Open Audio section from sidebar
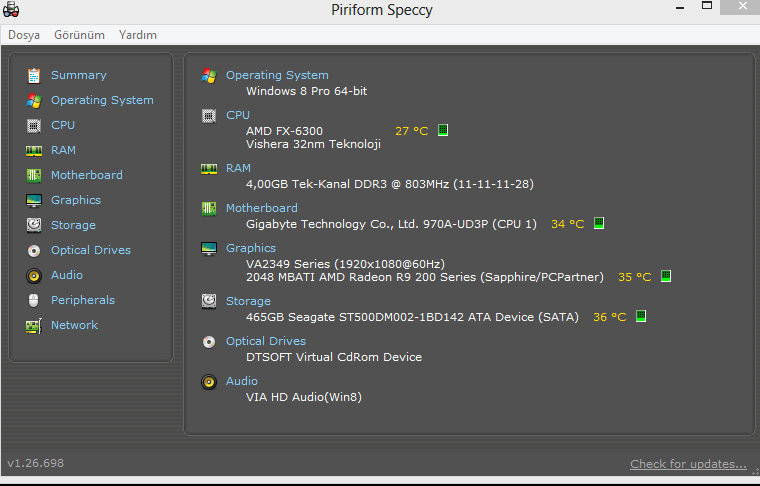This screenshot has height=486, width=760. pyautogui.click(x=67, y=275)
